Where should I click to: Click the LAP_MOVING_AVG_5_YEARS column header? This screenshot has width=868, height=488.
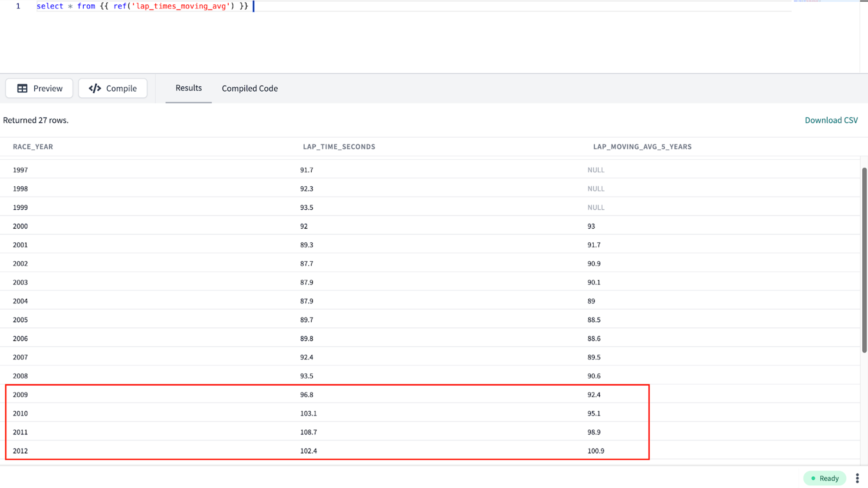click(642, 147)
